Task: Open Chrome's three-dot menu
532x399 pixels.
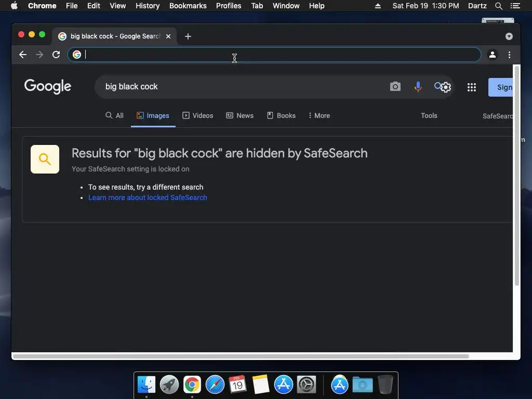Action: click(509, 55)
